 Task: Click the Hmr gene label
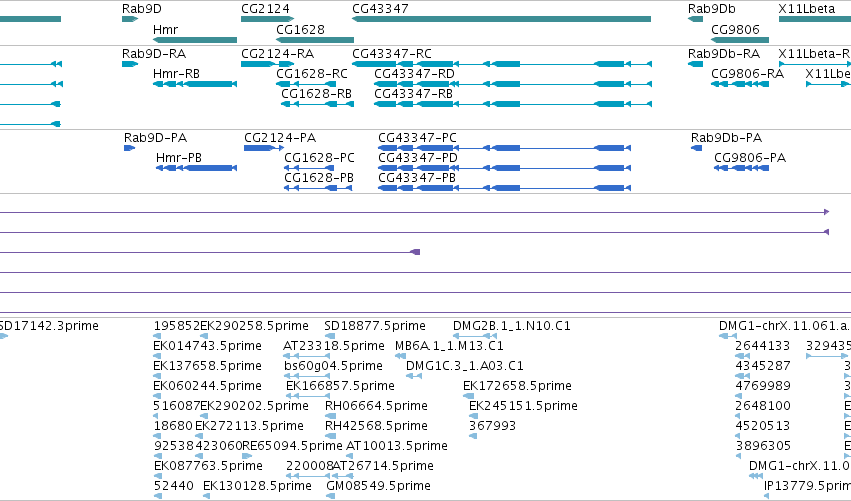tap(166, 29)
